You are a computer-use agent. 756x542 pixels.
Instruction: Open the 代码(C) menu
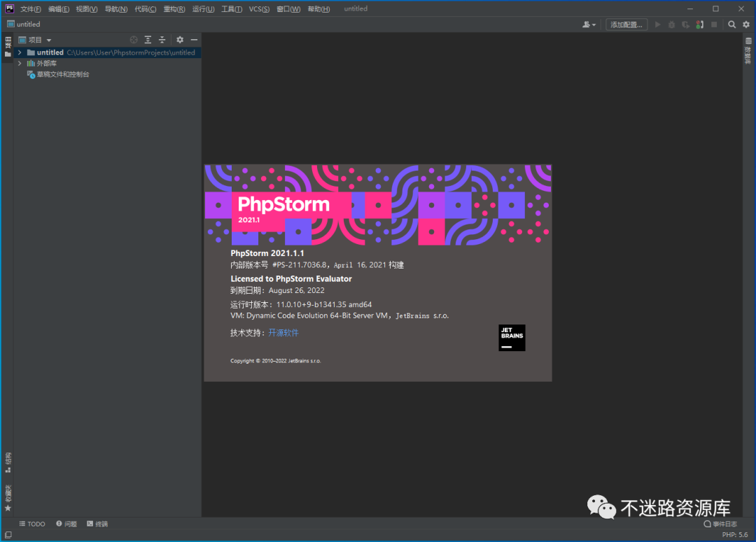tap(145, 9)
